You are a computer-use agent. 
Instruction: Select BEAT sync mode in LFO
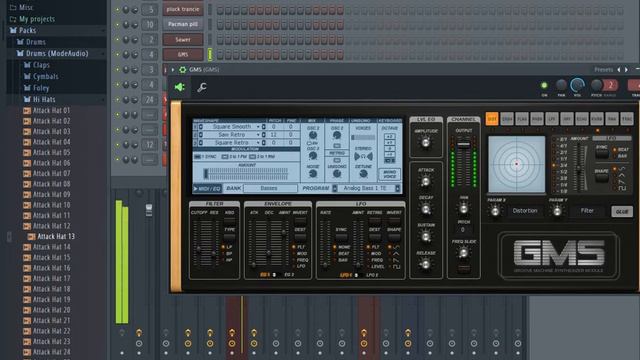pyautogui.click(x=341, y=253)
